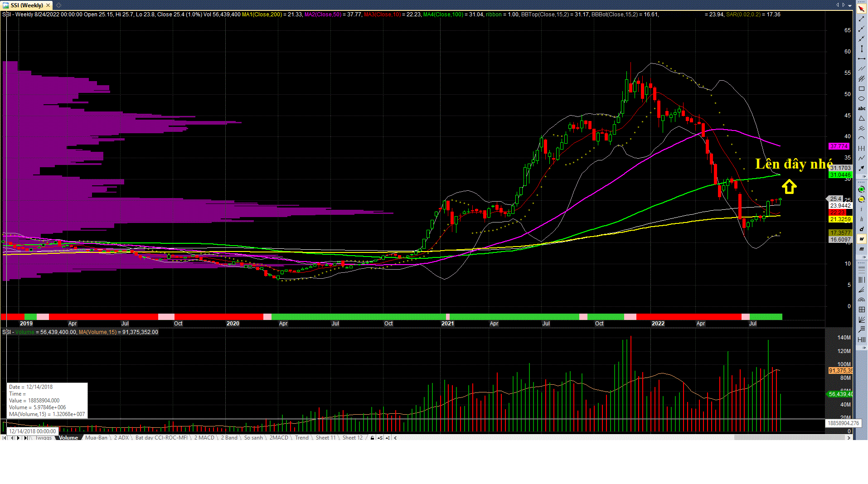Screen dimensions: 868x484
Task: Switch chart to monthly interval
Action: click(x=861, y=249)
